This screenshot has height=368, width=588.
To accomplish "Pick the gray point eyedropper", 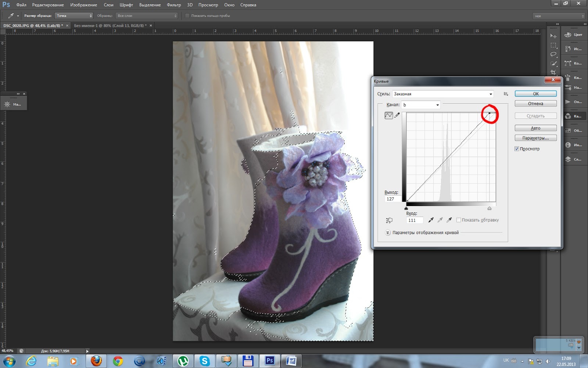I will 440,220.
